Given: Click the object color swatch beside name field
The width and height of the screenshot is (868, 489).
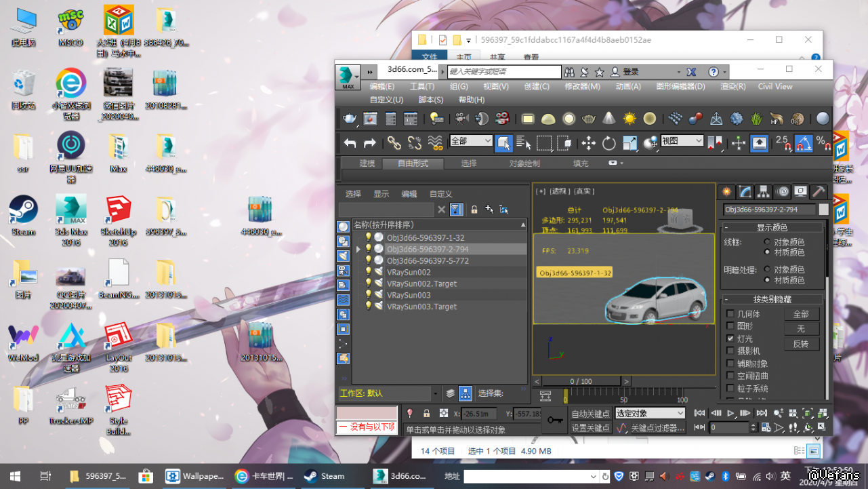Looking at the screenshot, I should pos(823,210).
